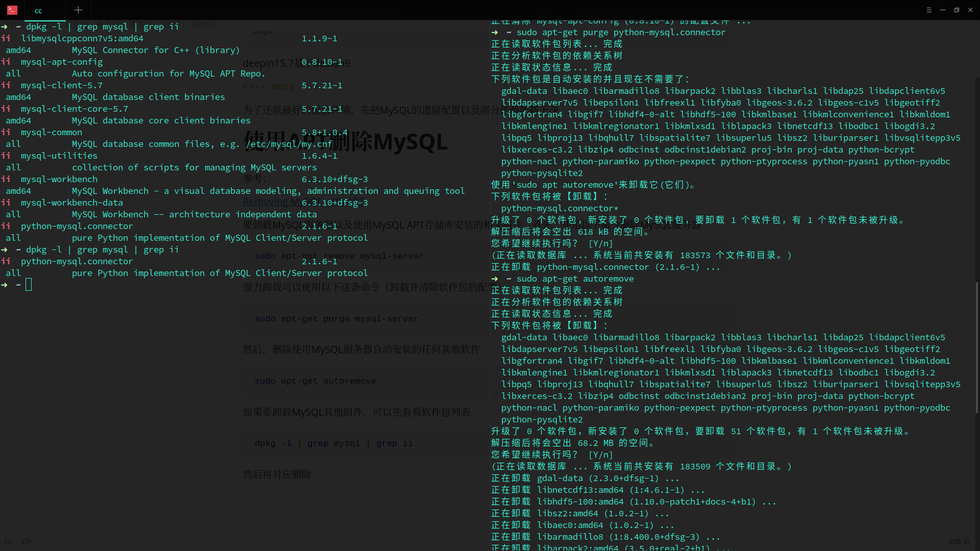
Task: Click the word count at bottom right
Action: click(959, 541)
